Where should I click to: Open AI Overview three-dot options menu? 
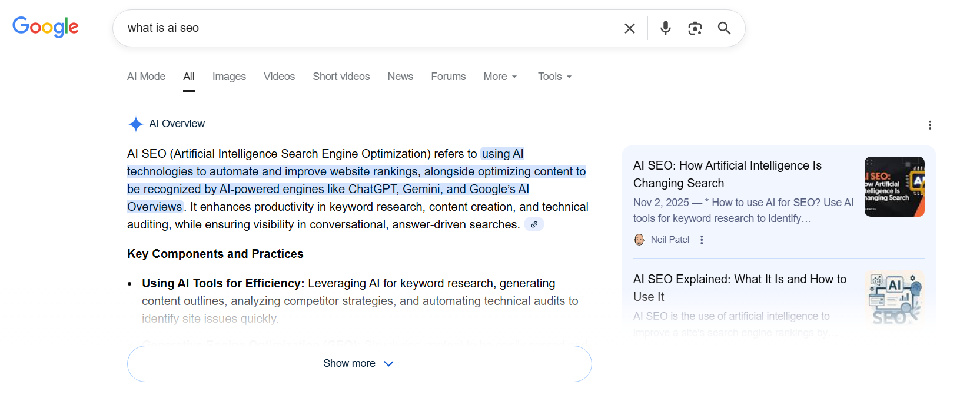tap(930, 125)
